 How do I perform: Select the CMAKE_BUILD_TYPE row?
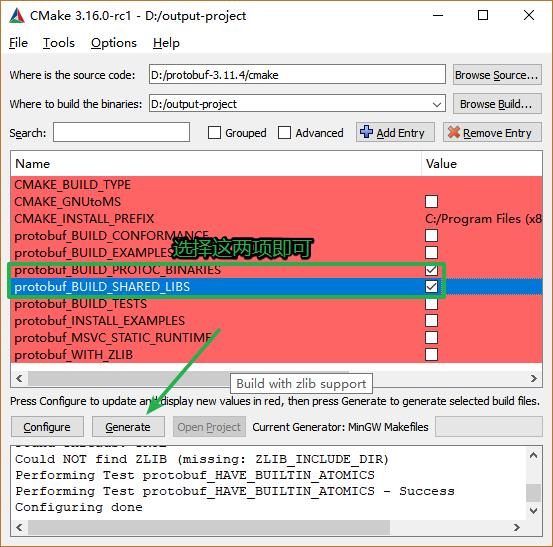[276, 185]
